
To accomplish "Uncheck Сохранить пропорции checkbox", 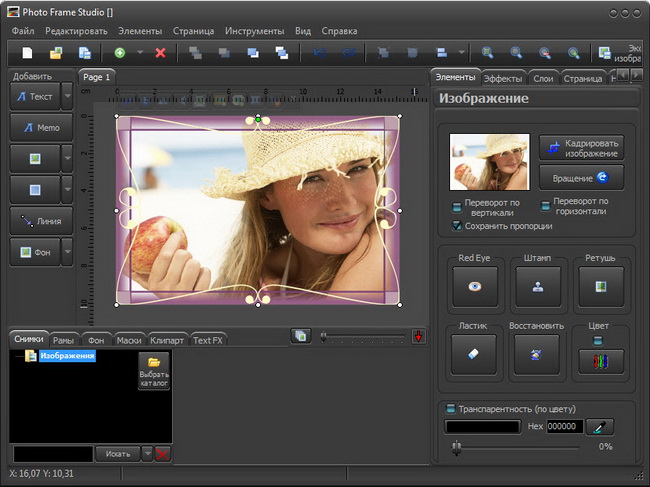I will coord(457,226).
